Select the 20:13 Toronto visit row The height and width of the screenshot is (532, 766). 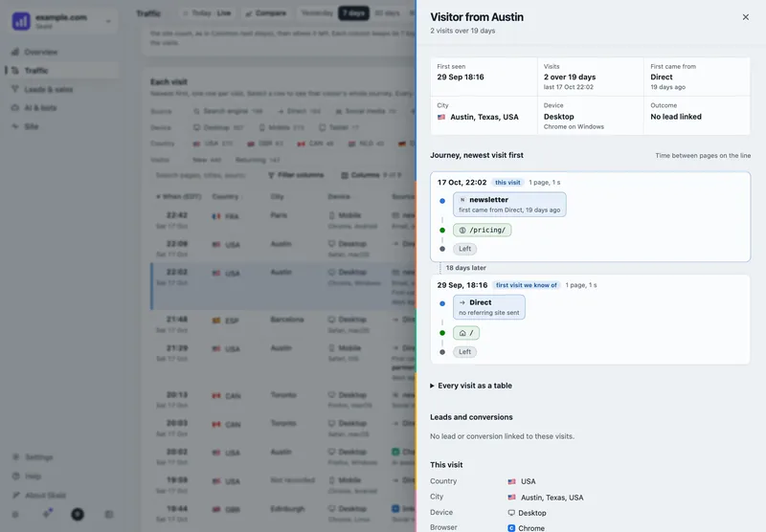pos(283,400)
